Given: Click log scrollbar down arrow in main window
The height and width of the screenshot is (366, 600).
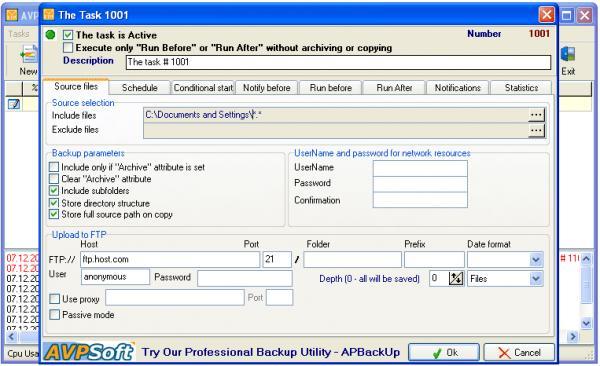Looking at the screenshot, I should pyautogui.click(x=586, y=324).
